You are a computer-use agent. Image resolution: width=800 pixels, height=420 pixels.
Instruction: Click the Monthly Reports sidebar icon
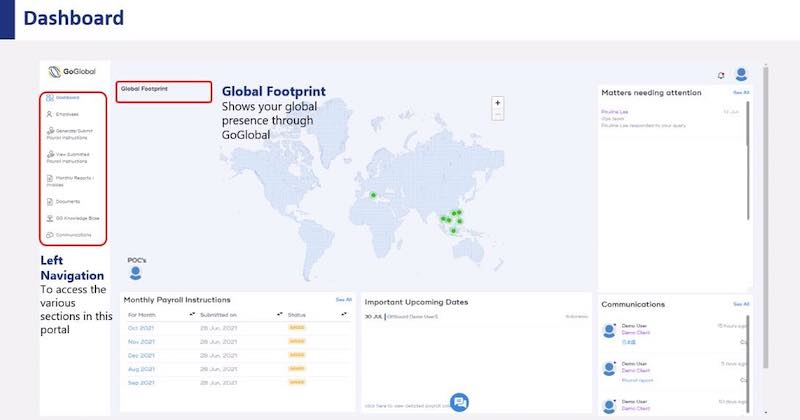click(x=49, y=178)
